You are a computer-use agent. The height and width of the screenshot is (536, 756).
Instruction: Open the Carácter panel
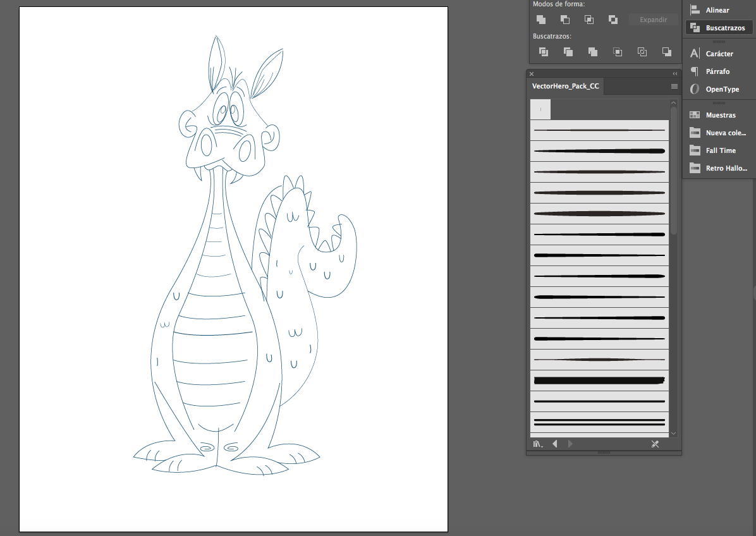pyautogui.click(x=719, y=54)
